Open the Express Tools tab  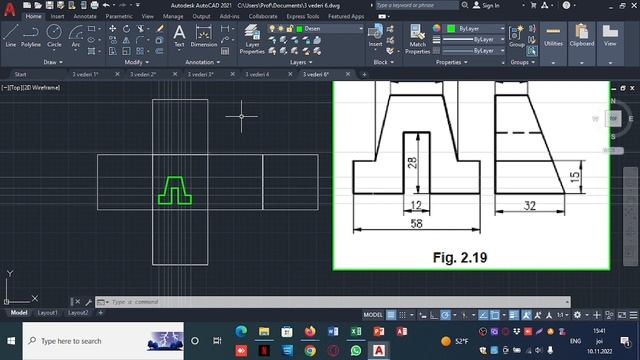point(302,16)
